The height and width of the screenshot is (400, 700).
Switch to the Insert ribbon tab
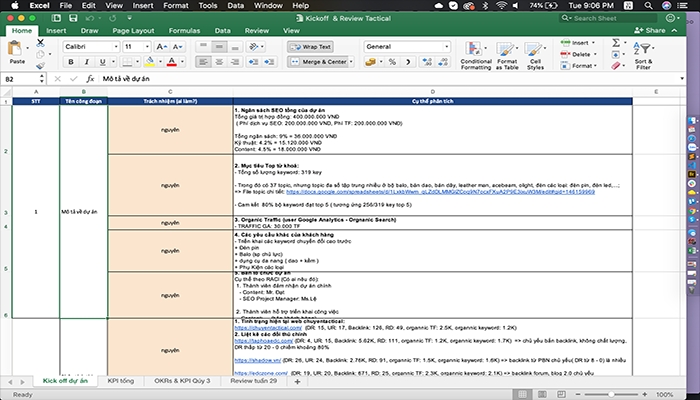click(56, 30)
